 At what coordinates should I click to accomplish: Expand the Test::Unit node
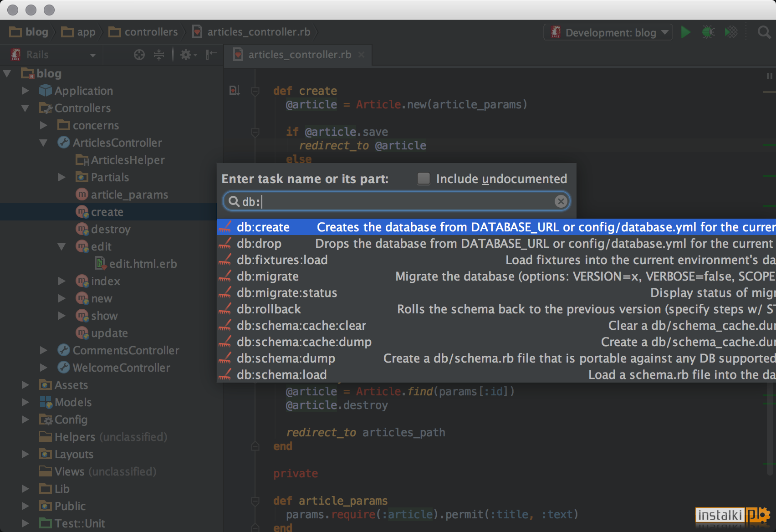coord(26,523)
